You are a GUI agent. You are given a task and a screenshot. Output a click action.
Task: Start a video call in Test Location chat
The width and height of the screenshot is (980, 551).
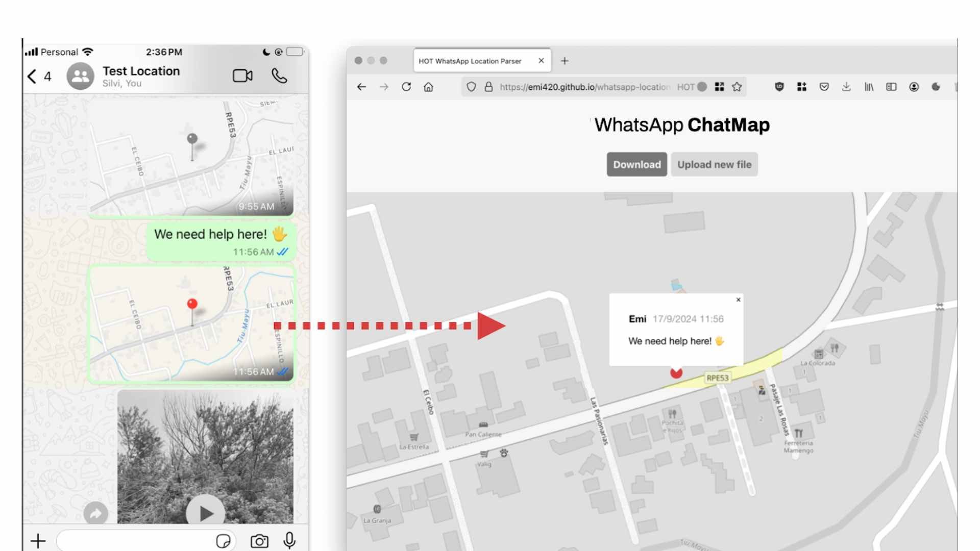[x=243, y=75]
